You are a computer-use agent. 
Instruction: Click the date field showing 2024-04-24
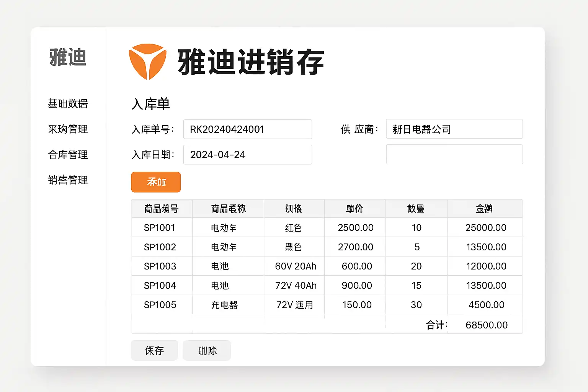pyautogui.click(x=248, y=155)
